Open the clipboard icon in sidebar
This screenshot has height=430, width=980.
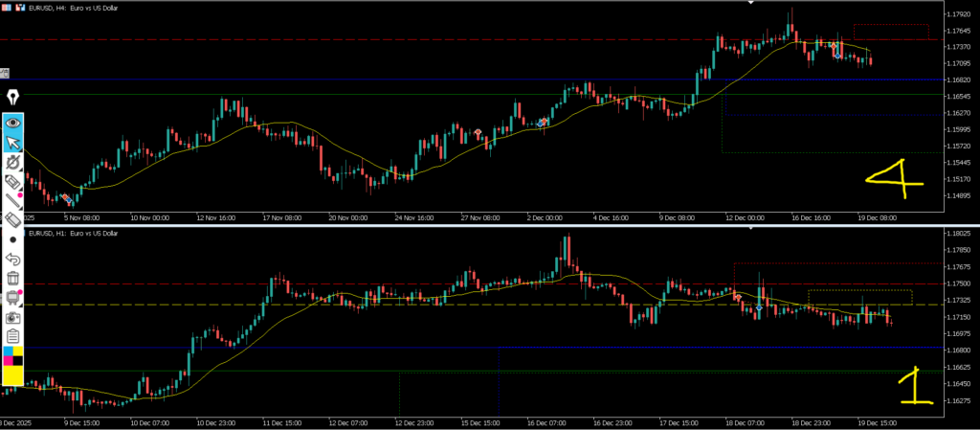pyautogui.click(x=13, y=335)
